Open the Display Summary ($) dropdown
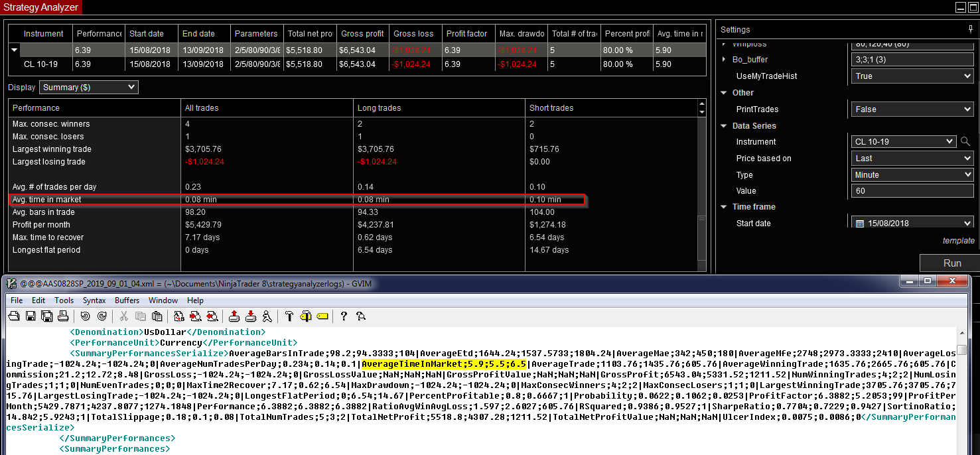 pyautogui.click(x=89, y=87)
